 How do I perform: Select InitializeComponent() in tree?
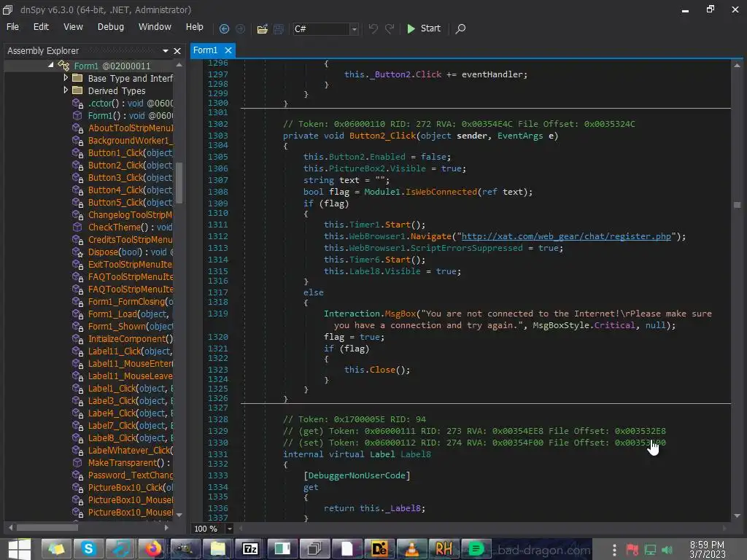[x=130, y=338]
